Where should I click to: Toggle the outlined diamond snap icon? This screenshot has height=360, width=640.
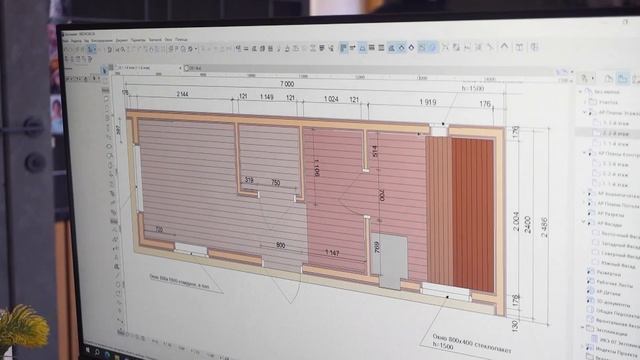click(x=411, y=48)
